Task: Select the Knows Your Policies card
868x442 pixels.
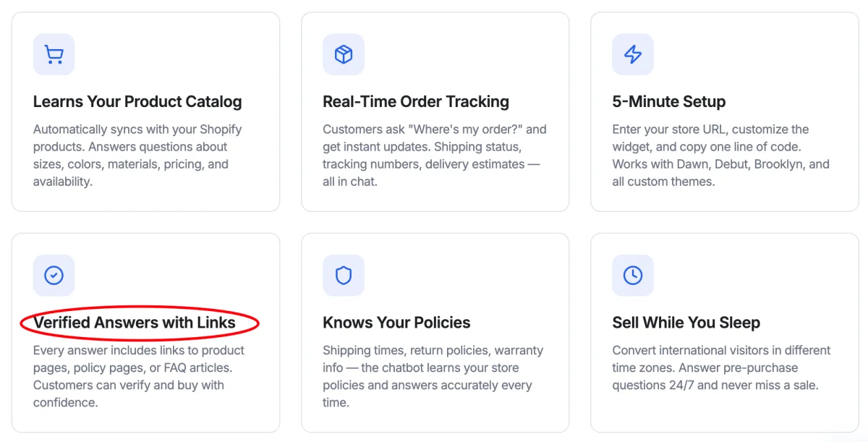Action: pyautogui.click(x=435, y=332)
